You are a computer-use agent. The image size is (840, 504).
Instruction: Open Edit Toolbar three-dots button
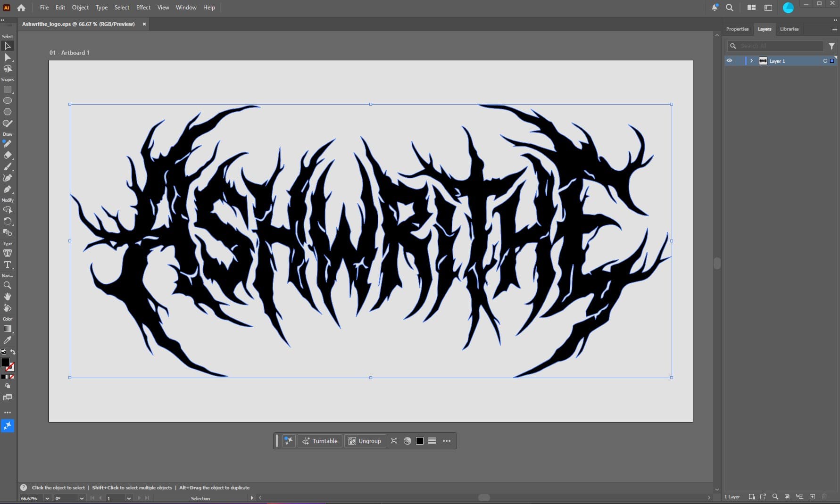8,413
